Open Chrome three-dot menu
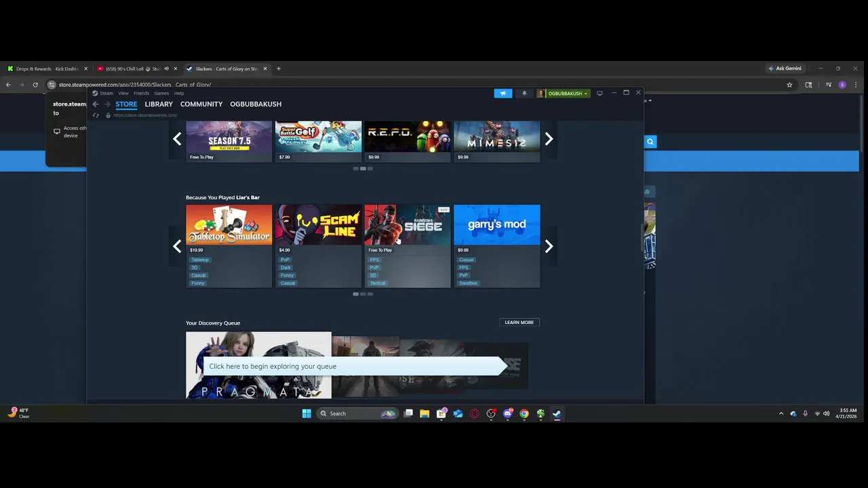Screen dimensions: 868x488 pyautogui.click(x=856, y=85)
